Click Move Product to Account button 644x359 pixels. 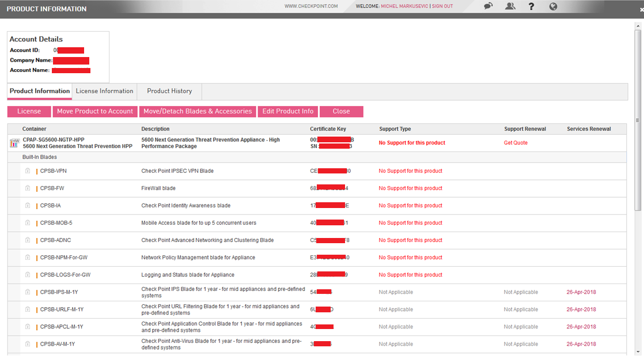(x=95, y=111)
